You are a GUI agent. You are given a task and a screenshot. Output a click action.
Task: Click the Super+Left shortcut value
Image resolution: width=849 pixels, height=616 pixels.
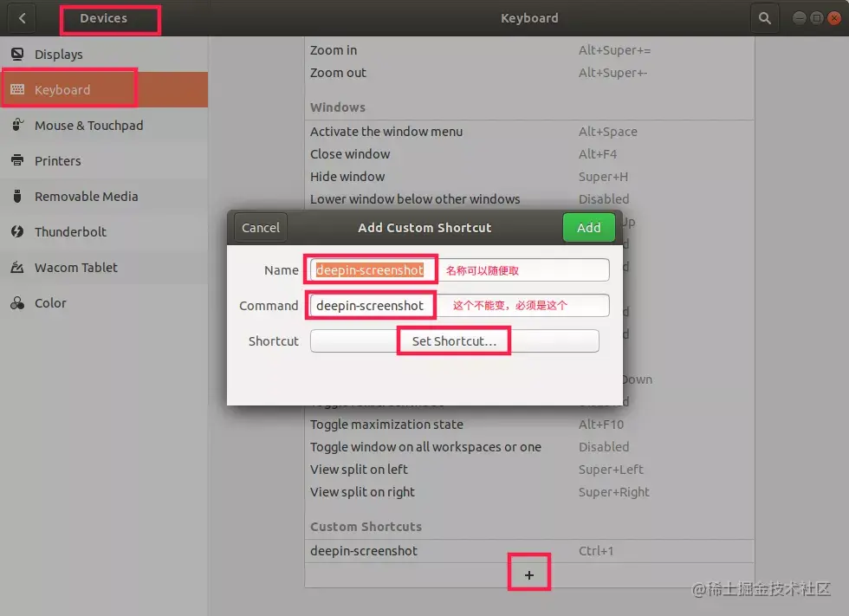click(611, 470)
